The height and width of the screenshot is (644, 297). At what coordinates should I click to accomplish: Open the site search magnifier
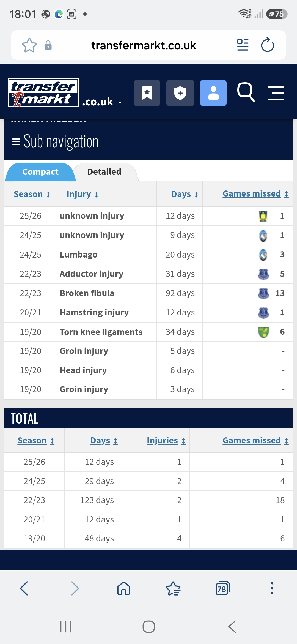246,92
